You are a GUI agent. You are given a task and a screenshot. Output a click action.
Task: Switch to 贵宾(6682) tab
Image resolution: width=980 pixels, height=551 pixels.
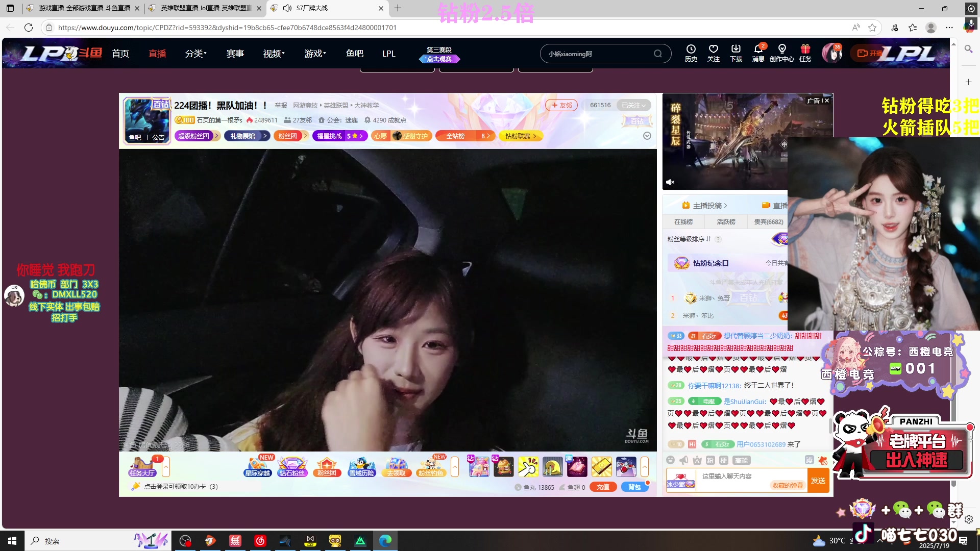coord(768,222)
